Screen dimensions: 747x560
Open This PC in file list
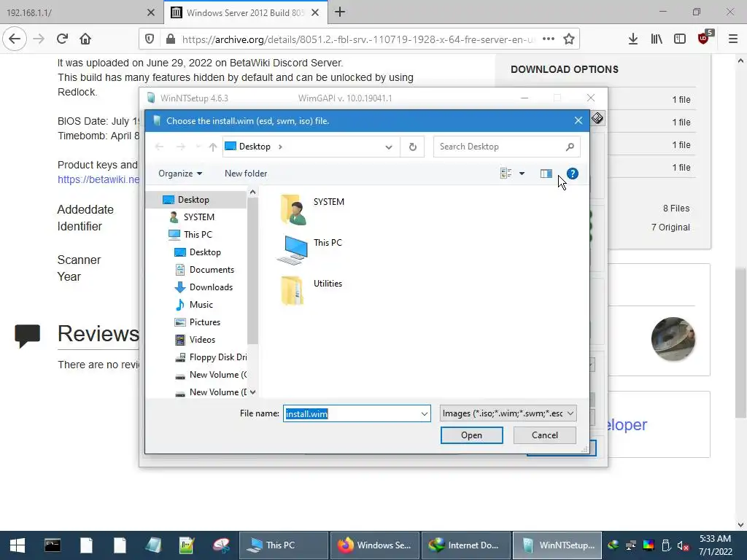click(x=309, y=249)
